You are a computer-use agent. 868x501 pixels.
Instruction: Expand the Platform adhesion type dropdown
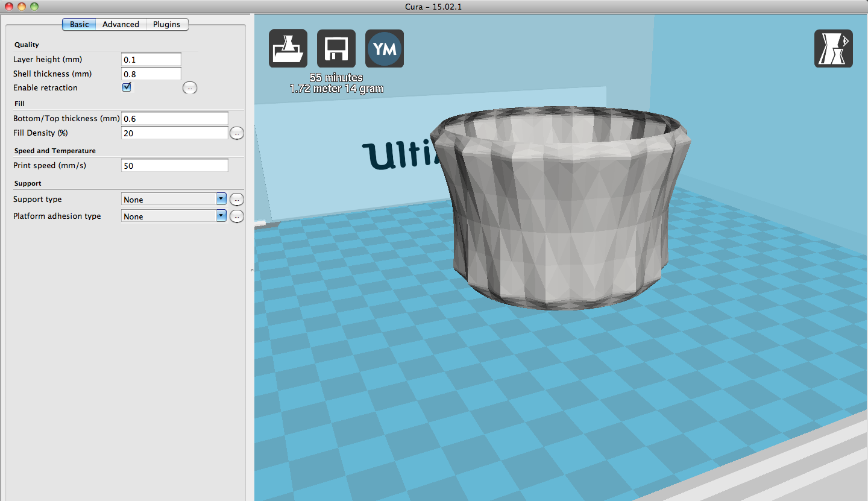tap(174, 216)
